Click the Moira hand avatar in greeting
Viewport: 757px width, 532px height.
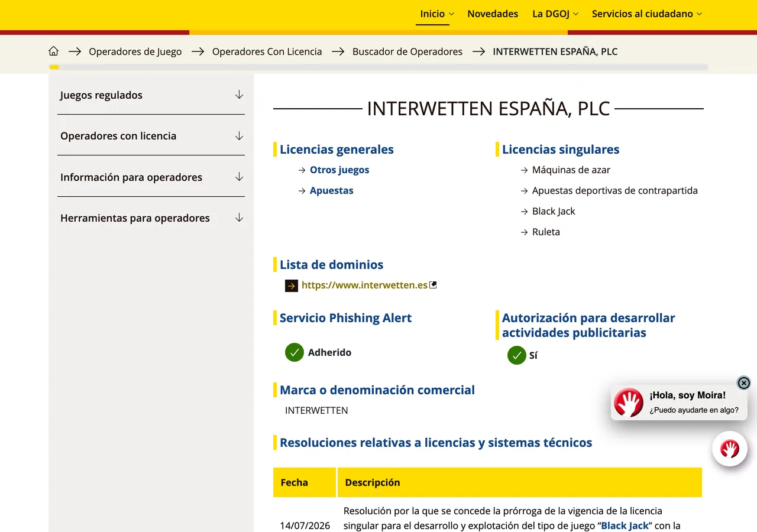(x=629, y=403)
